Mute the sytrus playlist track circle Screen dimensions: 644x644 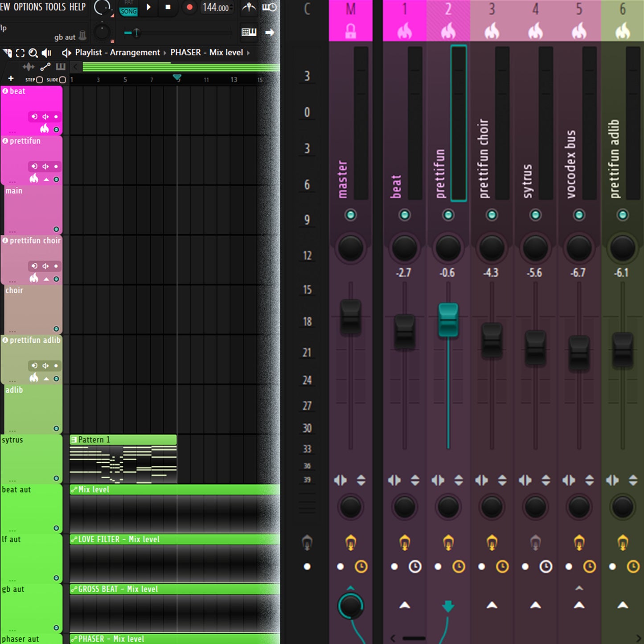(56, 478)
